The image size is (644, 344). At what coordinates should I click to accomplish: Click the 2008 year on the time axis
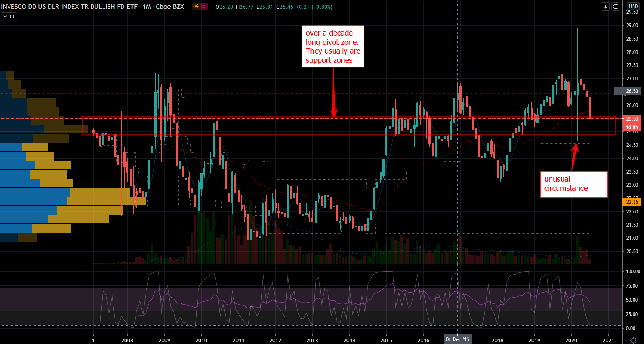[x=127, y=340]
